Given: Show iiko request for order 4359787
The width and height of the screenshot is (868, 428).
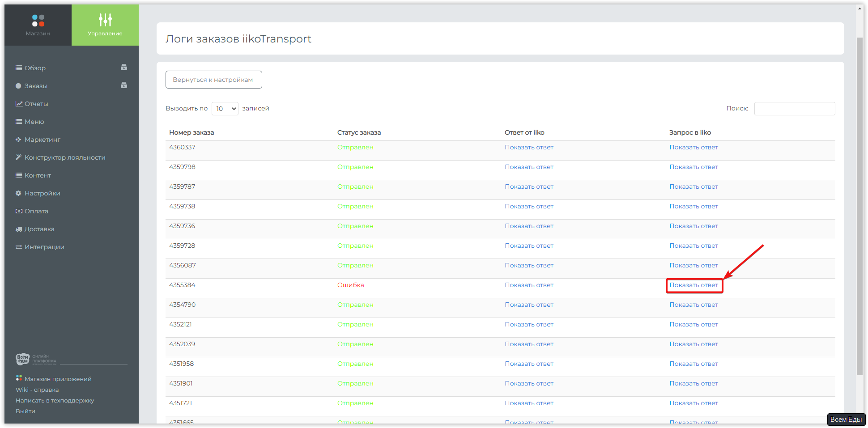Looking at the screenshot, I should [x=694, y=186].
